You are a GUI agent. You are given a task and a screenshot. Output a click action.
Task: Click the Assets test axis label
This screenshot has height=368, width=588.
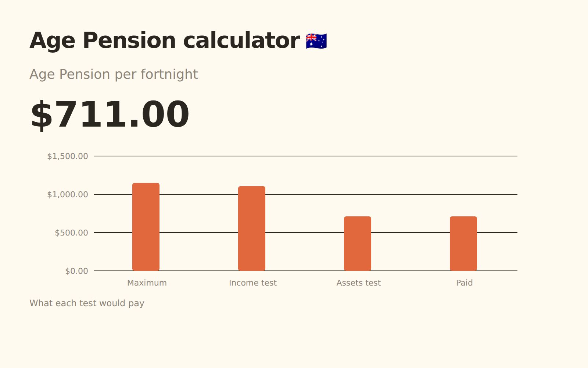358,283
